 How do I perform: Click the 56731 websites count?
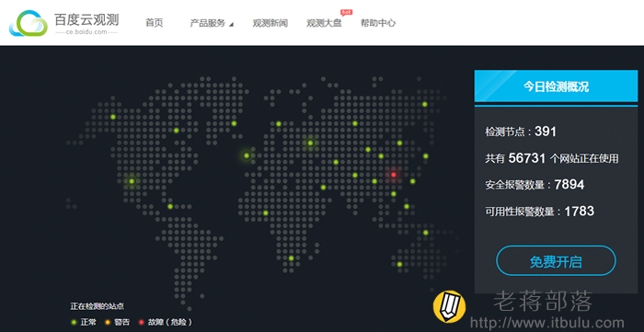click(527, 158)
